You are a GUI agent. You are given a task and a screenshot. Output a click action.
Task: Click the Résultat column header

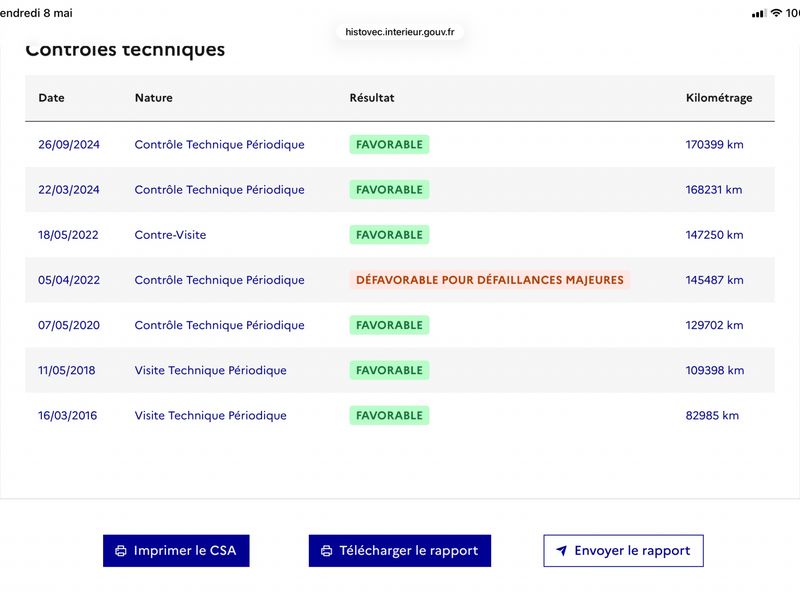[x=372, y=98]
